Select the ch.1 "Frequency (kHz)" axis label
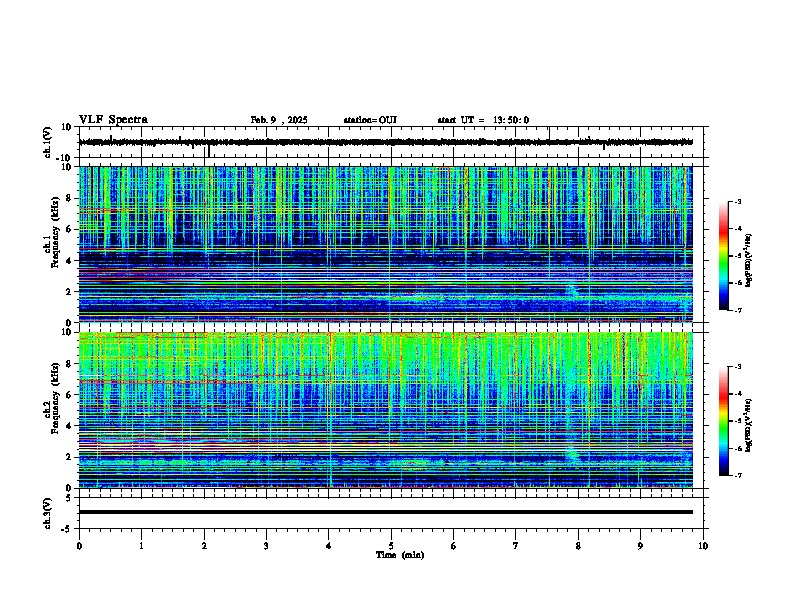Viewport: 792px width, 612px height. pos(56,232)
